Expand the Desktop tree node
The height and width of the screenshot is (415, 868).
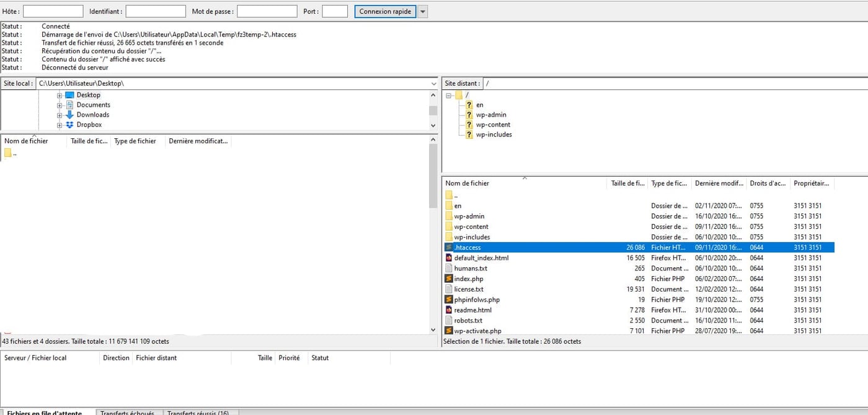pyautogui.click(x=60, y=96)
